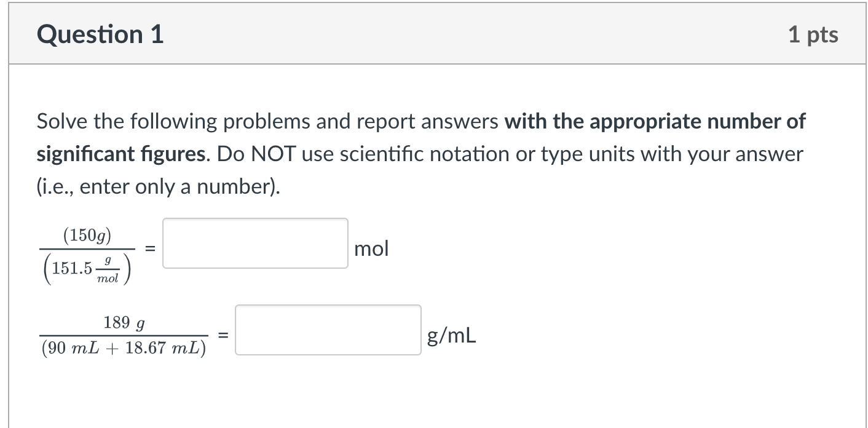Click equals sign before mol input box
This screenshot has height=428, width=868.
coord(149,249)
